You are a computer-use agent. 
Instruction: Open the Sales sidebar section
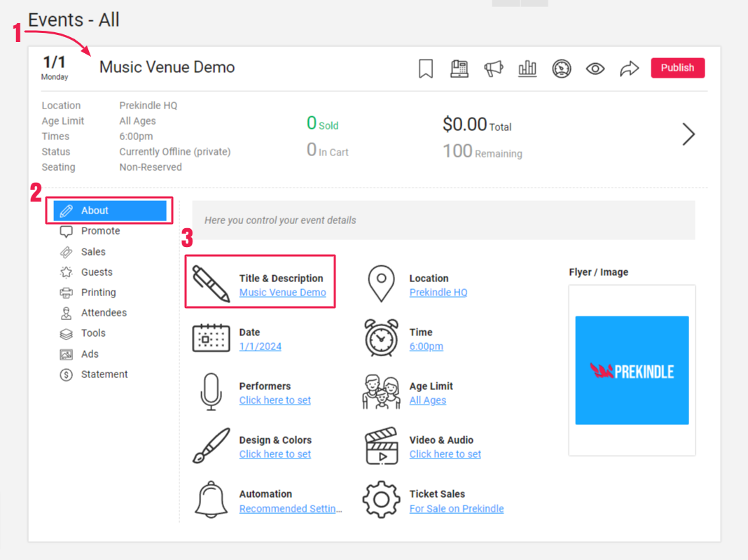coord(94,251)
